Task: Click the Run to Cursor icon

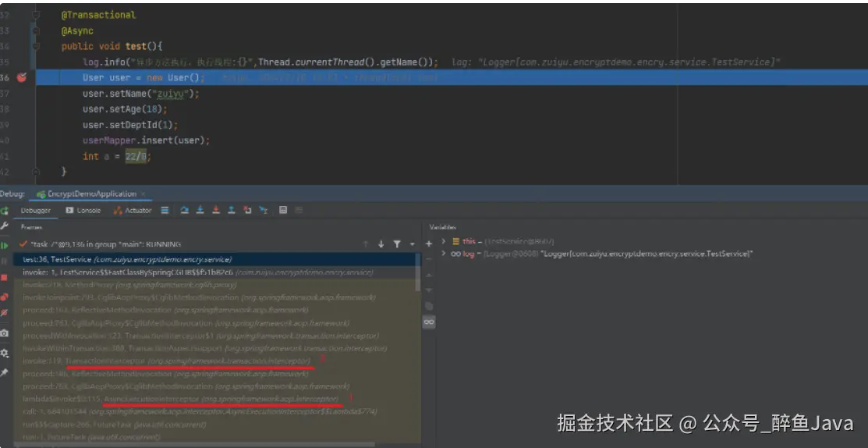Action: [264, 211]
